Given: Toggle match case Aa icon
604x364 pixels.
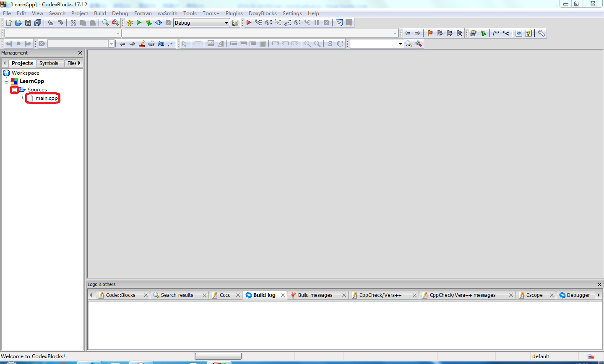Looking at the screenshot, I should tap(161, 44).
